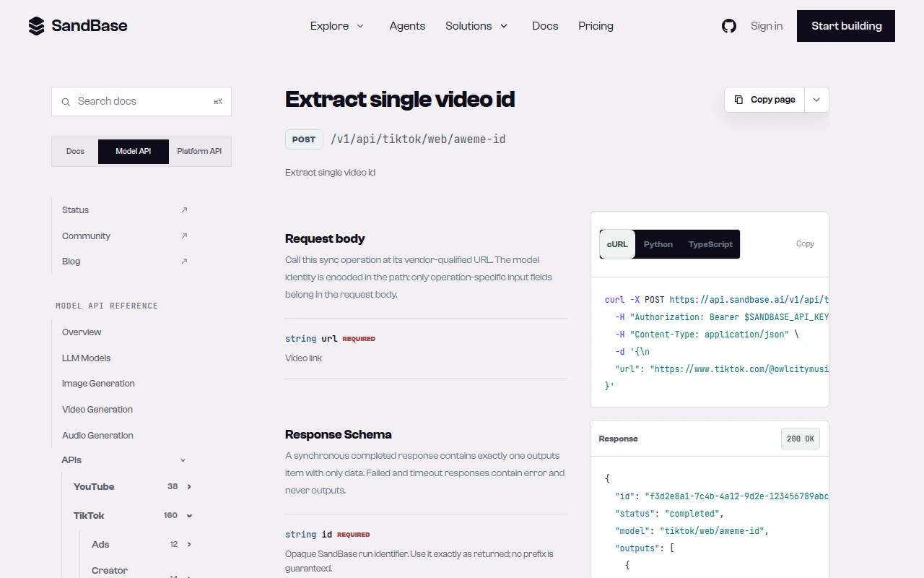
Task: Click the search magnifier icon
Action: (66, 102)
